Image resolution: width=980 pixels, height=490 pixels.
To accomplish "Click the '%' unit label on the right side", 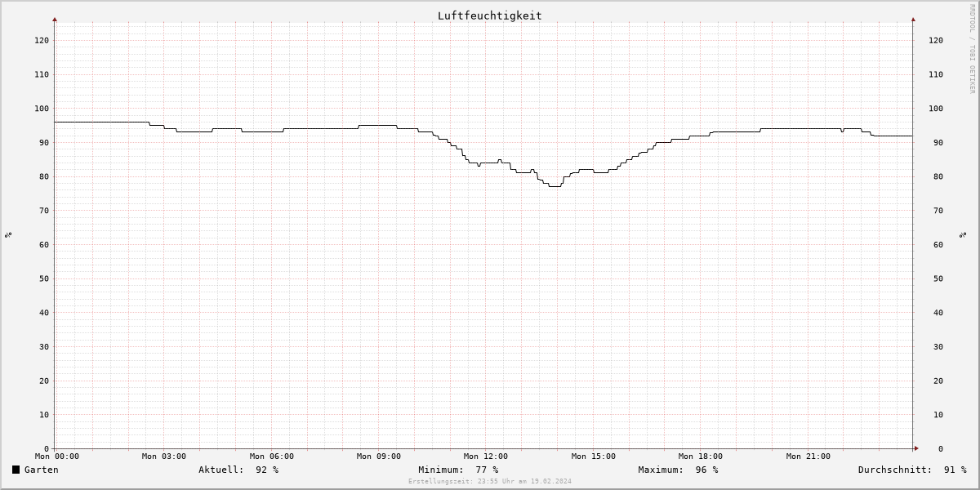I will [x=964, y=234].
